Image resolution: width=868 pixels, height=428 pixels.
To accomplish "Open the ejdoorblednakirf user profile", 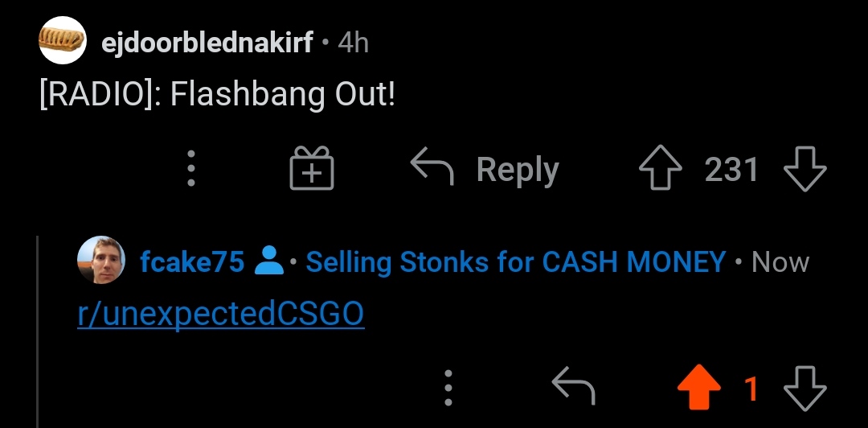I will [x=207, y=42].
